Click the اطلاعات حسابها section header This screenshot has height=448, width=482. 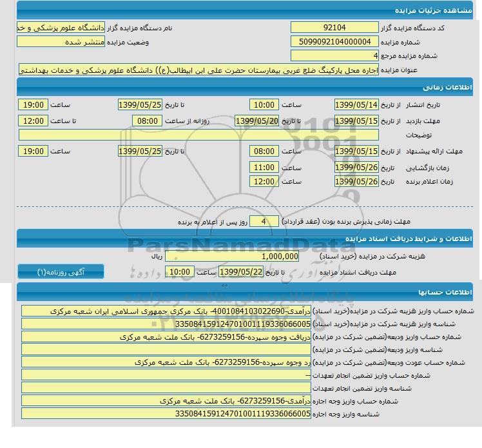[245, 292]
